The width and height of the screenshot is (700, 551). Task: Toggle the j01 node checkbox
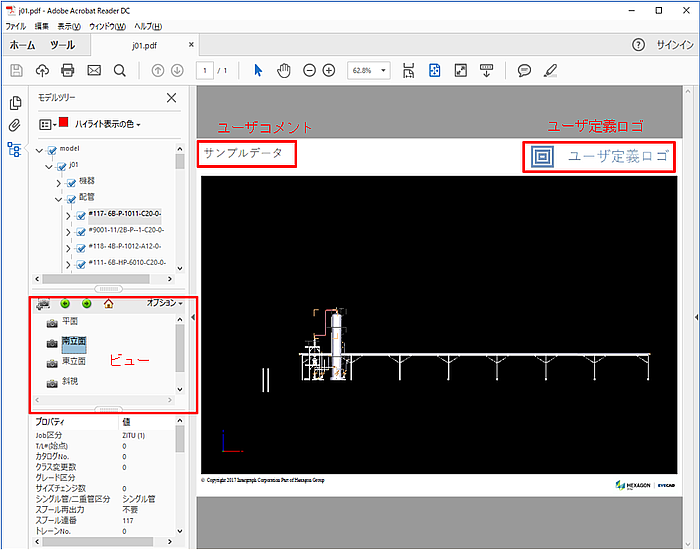(x=62, y=167)
